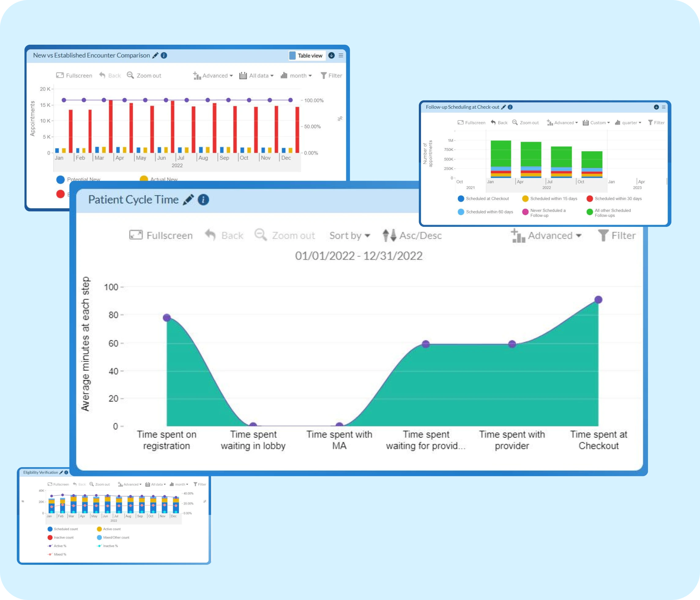The height and width of the screenshot is (600, 700).
Task: Select the Time spent at Checkout data point
Action: 598,299
